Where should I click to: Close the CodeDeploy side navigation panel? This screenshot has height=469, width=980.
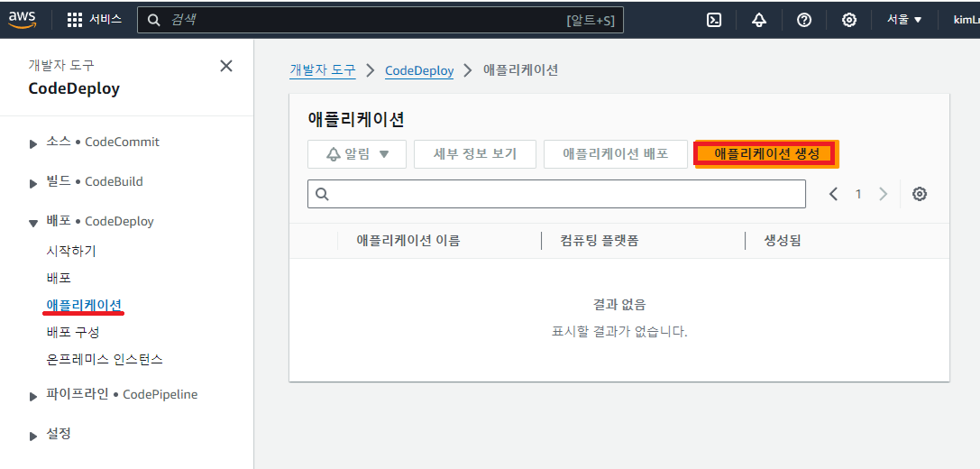(x=226, y=66)
